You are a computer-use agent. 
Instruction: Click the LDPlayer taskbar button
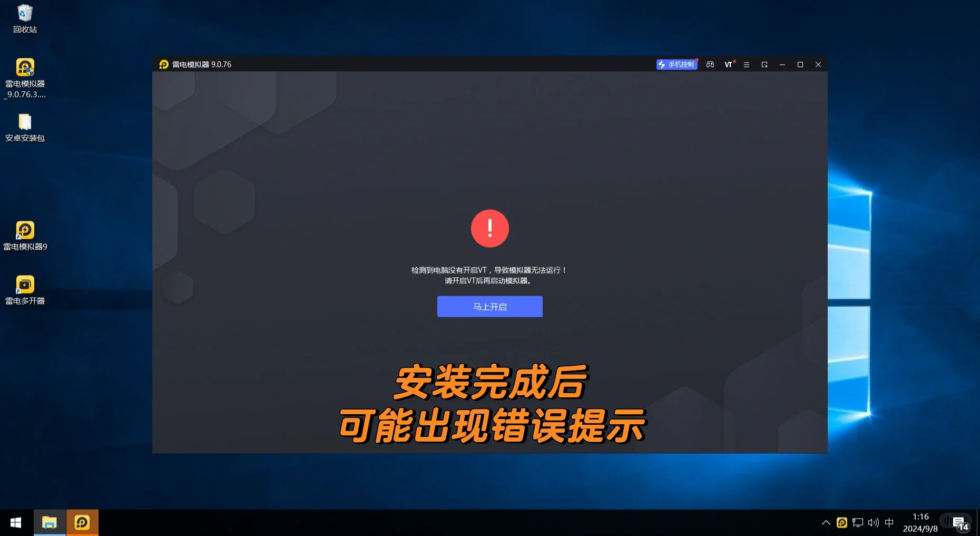tap(82, 523)
